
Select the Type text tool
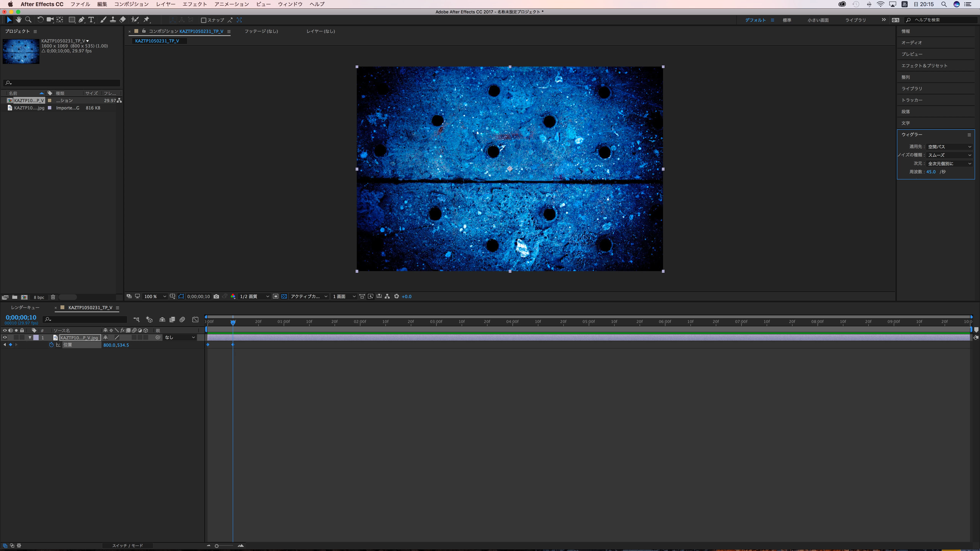(x=91, y=20)
